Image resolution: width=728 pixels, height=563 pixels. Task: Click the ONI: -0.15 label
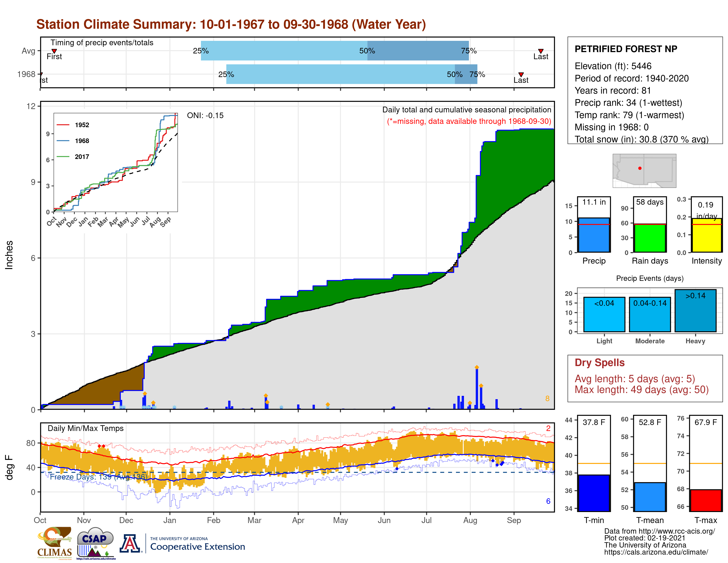click(205, 115)
